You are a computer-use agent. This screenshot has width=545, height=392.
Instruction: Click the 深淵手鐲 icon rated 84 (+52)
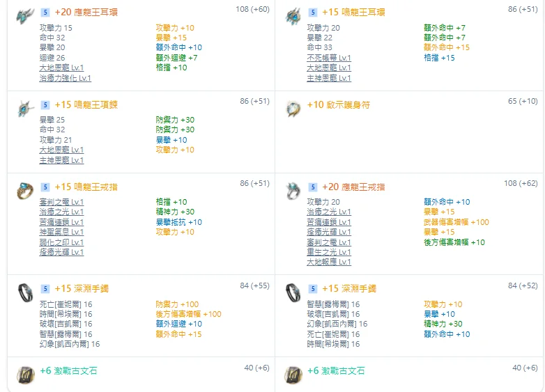pos(293,293)
